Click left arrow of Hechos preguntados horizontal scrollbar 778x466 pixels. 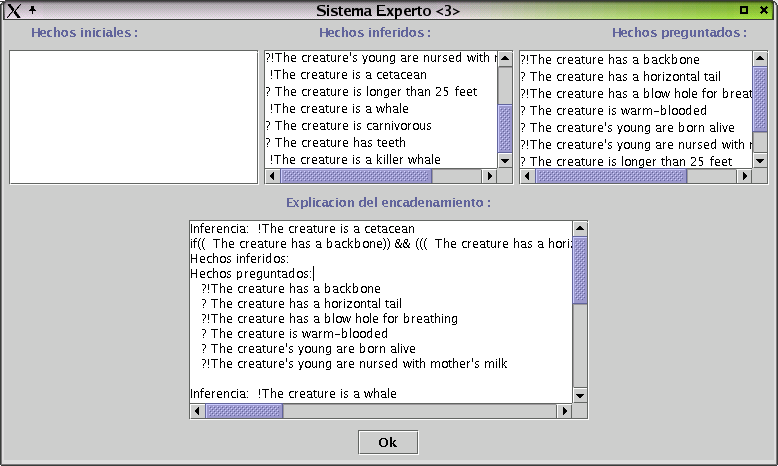coord(527,176)
